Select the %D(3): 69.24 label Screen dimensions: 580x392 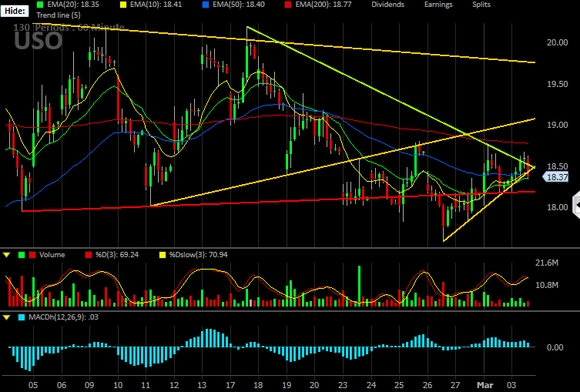117,255
